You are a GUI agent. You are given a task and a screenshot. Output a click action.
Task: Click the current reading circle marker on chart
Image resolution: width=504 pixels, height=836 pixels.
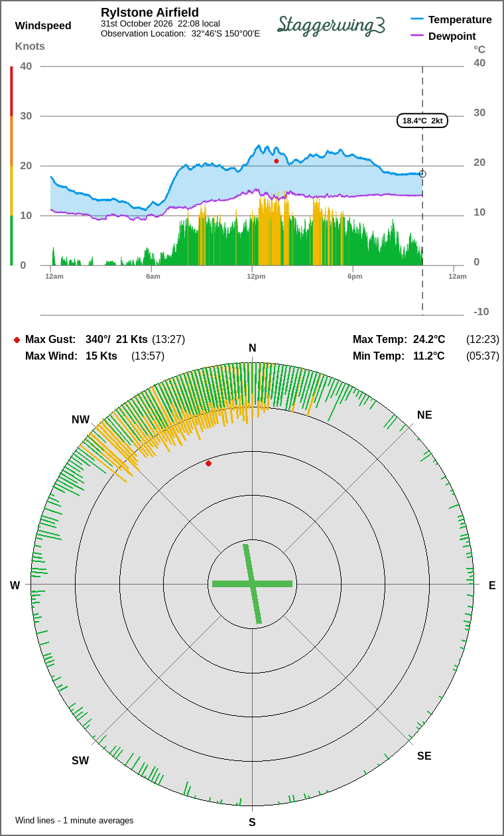coord(422,174)
